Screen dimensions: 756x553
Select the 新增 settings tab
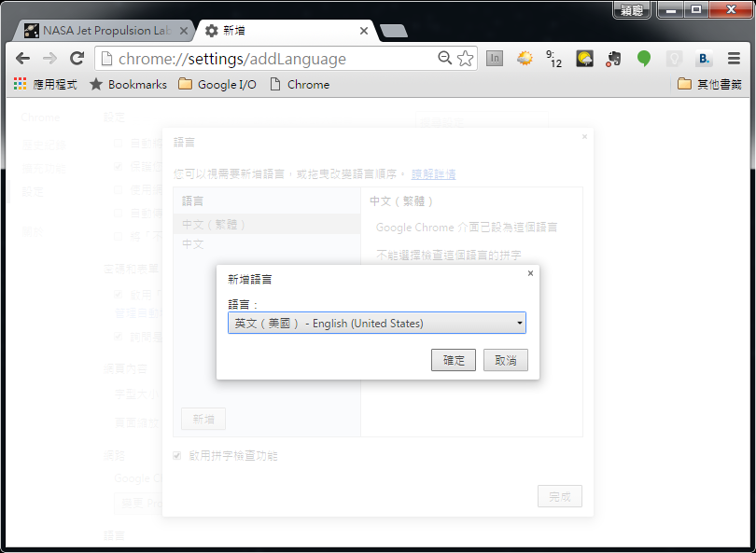(286, 31)
